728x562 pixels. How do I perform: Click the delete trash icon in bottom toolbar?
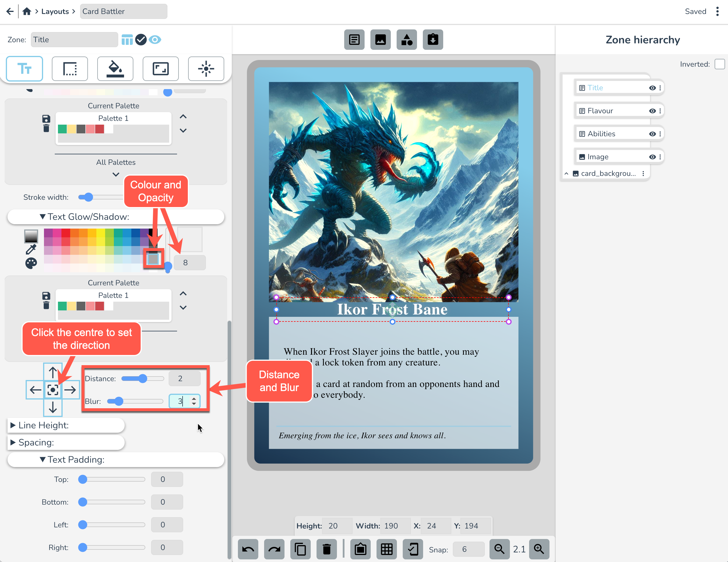[326, 549]
